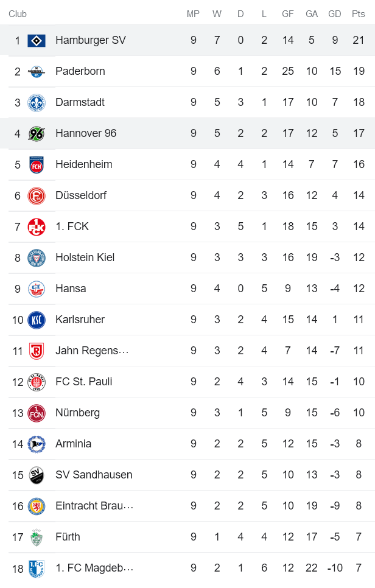Click the SV Sandhausen badge
Viewport: 375px width, 588px height.
[x=37, y=475]
